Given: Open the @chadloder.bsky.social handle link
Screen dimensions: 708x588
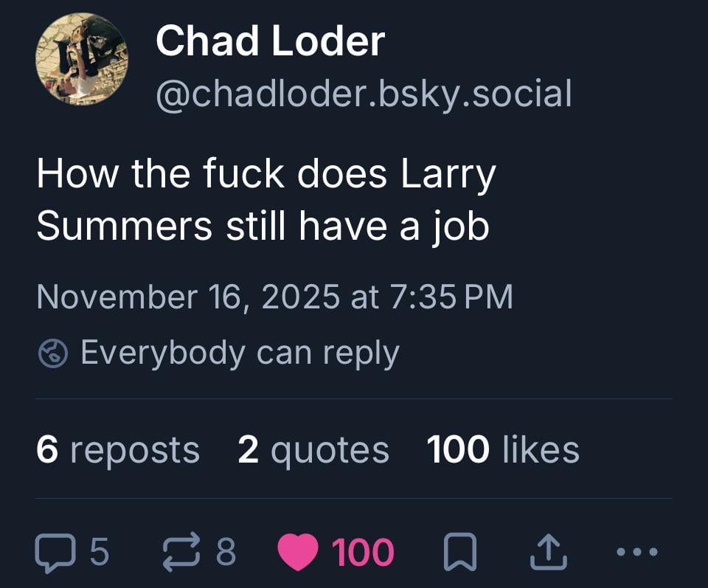Looking at the screenshot, I should [363, 94].
